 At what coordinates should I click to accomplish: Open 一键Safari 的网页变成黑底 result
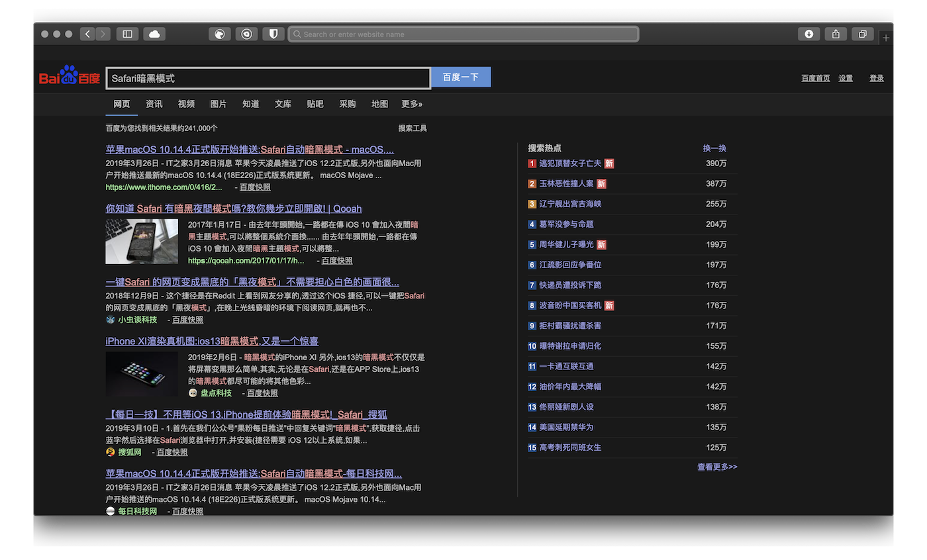pyautogui.click(x=252, y=282)
